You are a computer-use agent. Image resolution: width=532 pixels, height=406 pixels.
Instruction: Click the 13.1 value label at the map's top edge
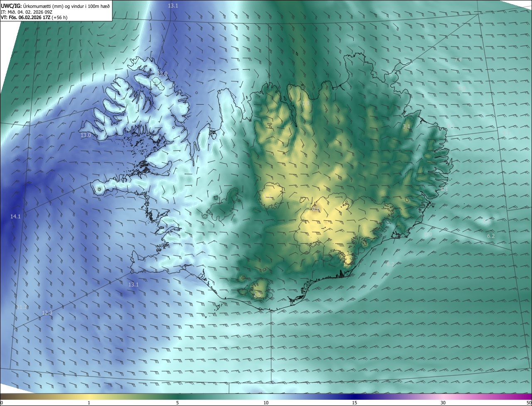[173, 5]
